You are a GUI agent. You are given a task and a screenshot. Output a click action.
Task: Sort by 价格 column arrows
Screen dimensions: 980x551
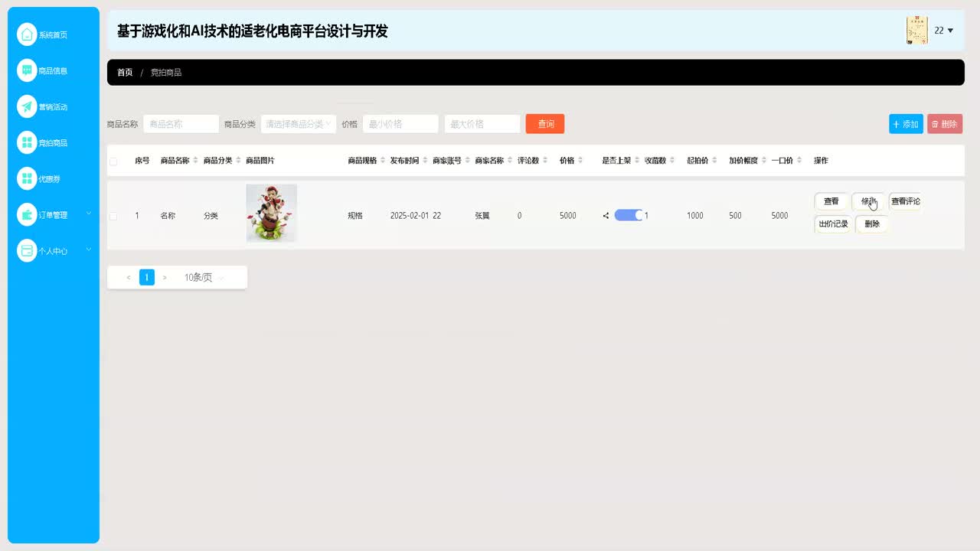point(580,161)
